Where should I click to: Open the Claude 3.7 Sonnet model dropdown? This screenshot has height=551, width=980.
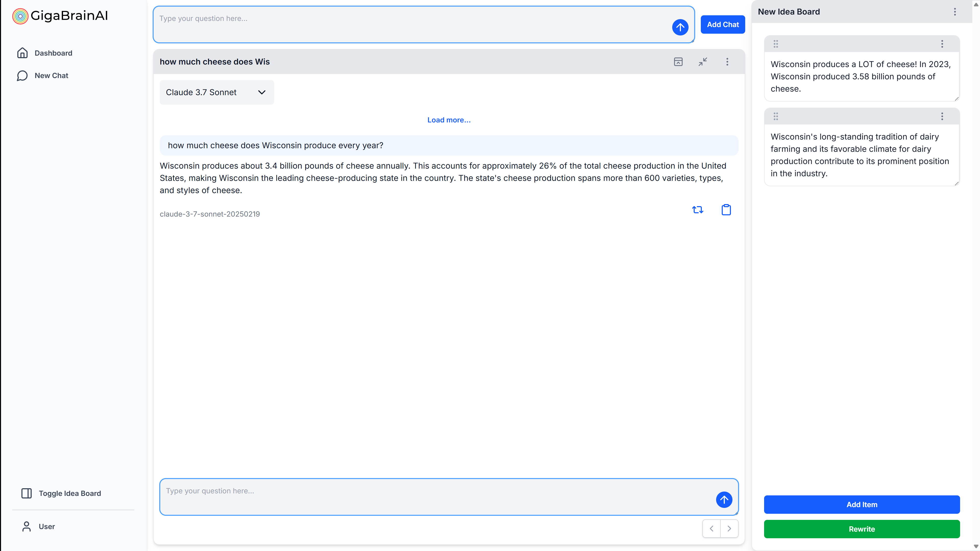(x=216, y=92)
